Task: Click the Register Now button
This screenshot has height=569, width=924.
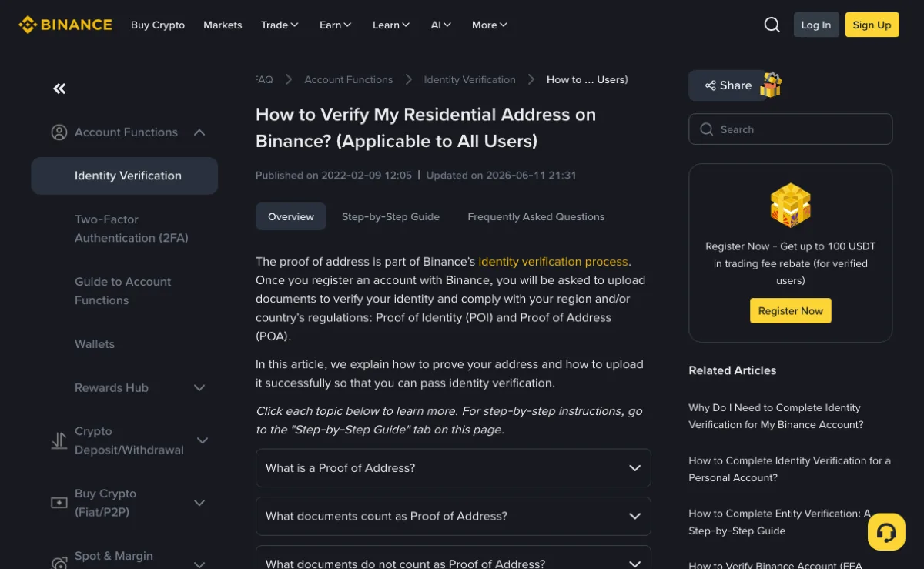Action: [791, 310]
